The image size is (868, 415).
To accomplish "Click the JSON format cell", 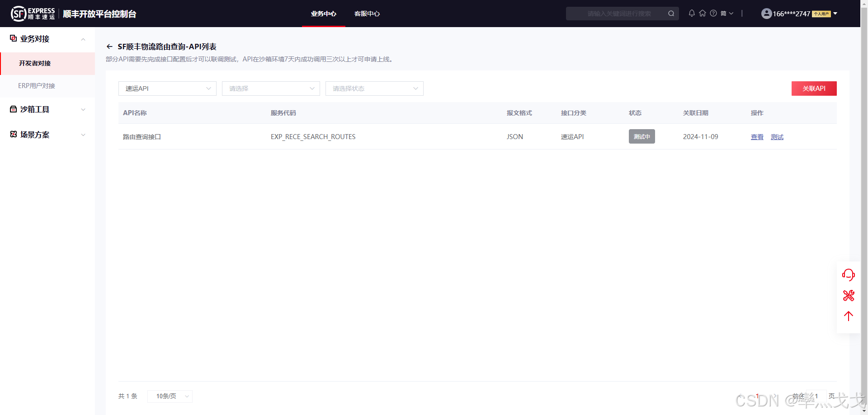I will 515,137.
